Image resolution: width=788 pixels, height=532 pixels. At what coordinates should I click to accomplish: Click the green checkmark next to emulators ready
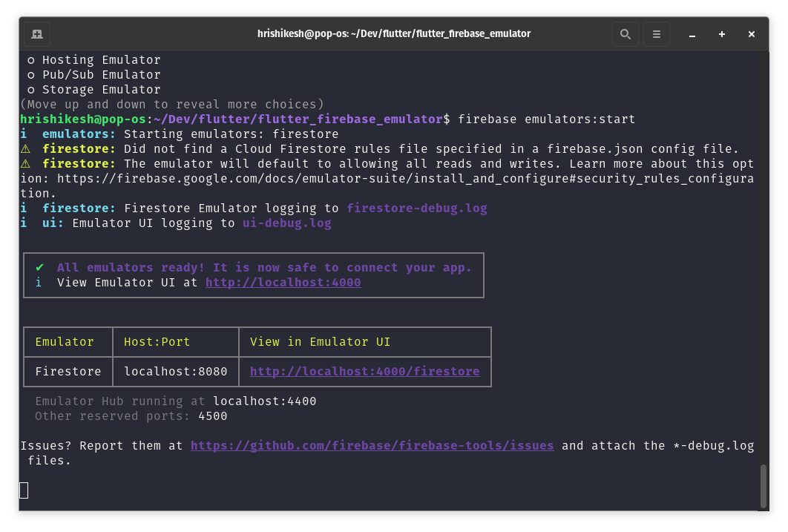39,267
